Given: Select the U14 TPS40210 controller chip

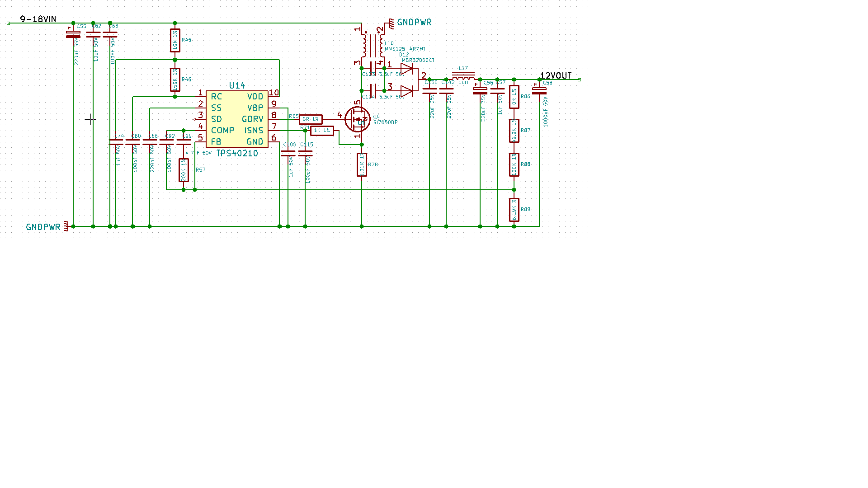Looking at the screenshot, I should click(237, 119).
